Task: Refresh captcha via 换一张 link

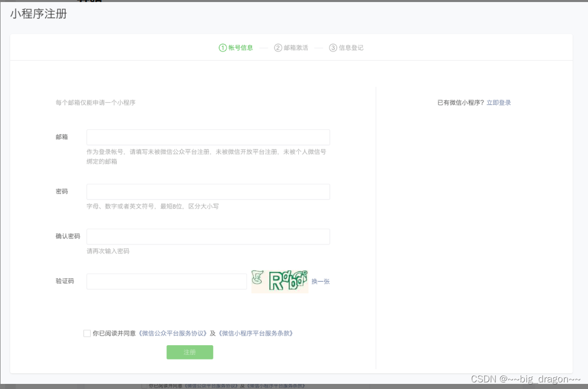Action: point(320,282)
